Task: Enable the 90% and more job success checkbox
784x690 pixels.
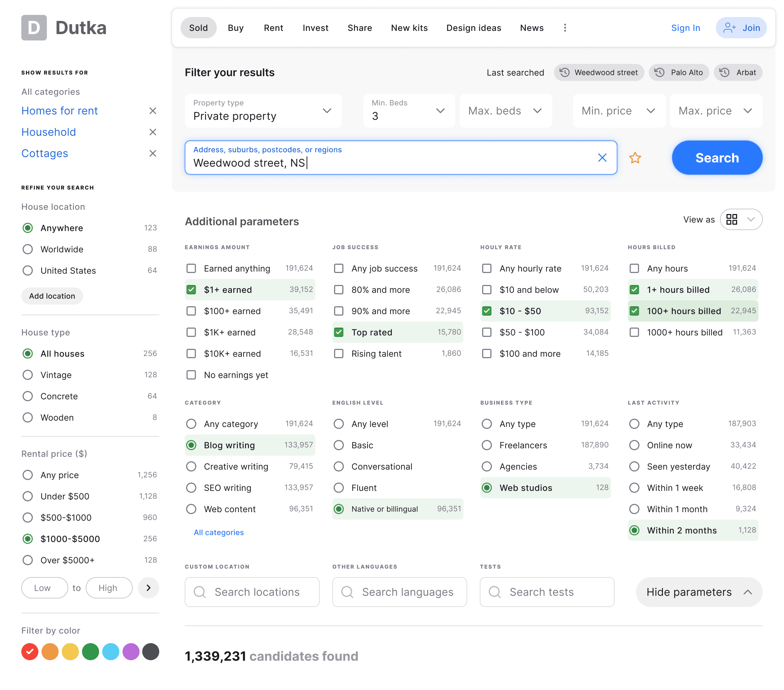Action: click(339, 311)
